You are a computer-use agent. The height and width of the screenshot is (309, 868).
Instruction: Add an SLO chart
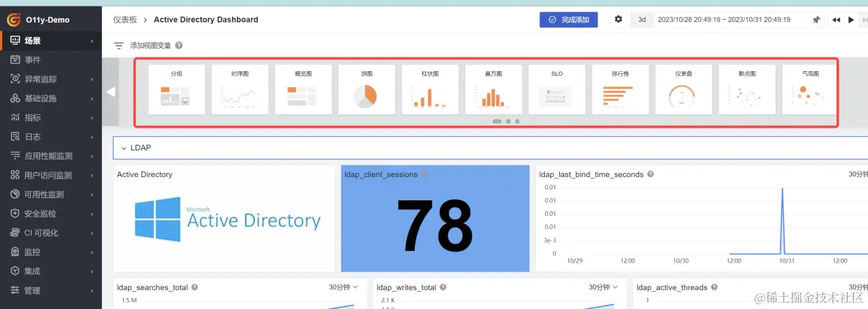[x=557, y=89]
